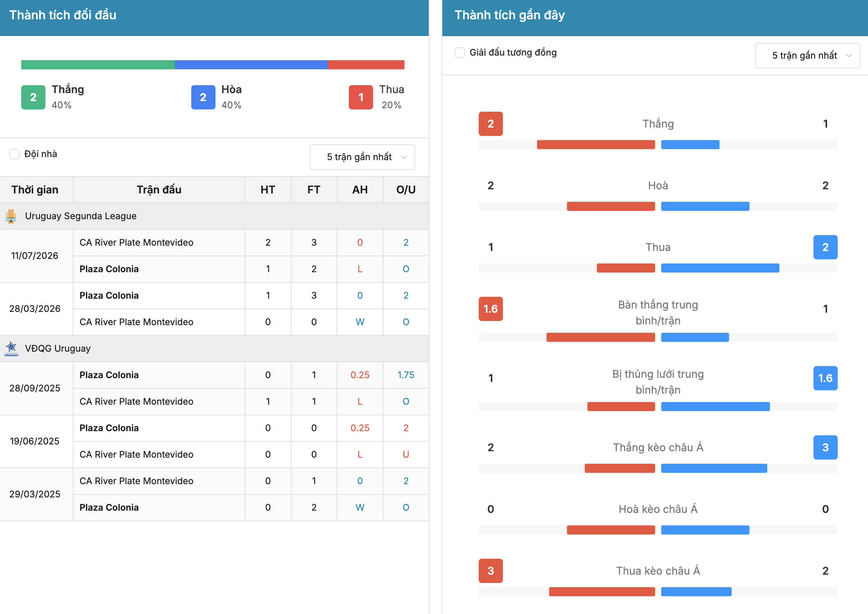The width and height of the screenshot is (868, 614).
Task: Open the recent form 5 trận gần nhất dropdown
Action: (x=807, y=56)
